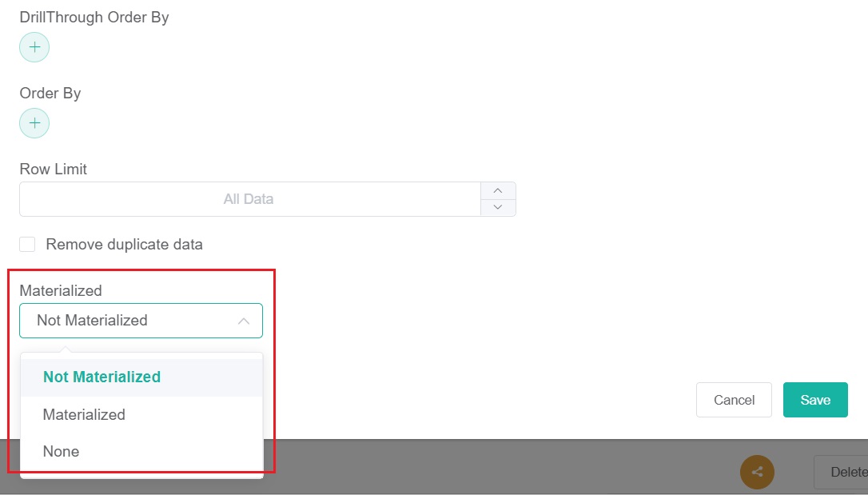Click the Delete button

843,472
